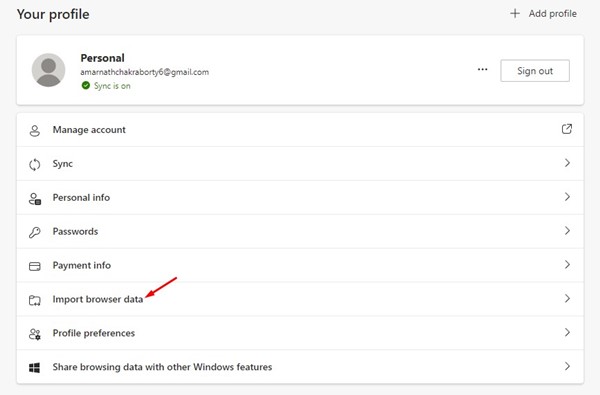Image resolution: width=600 pixels, height=395 pixels.
Task: Click the Passwords key icon
Action: 34,232
